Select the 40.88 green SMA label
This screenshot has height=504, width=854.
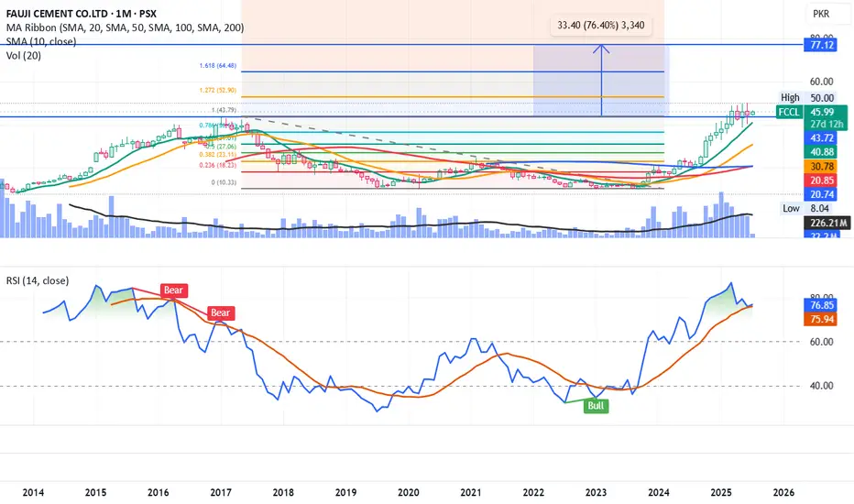[821, 152]
